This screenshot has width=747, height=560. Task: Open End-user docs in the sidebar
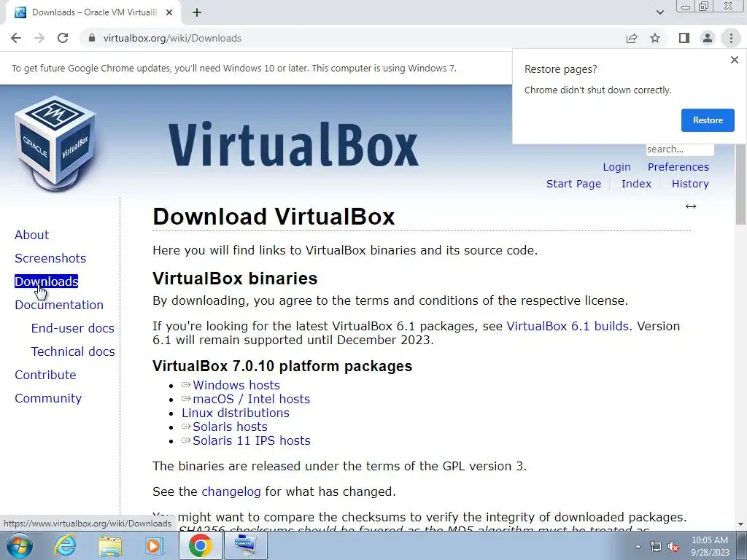click(x=72, y=328)
